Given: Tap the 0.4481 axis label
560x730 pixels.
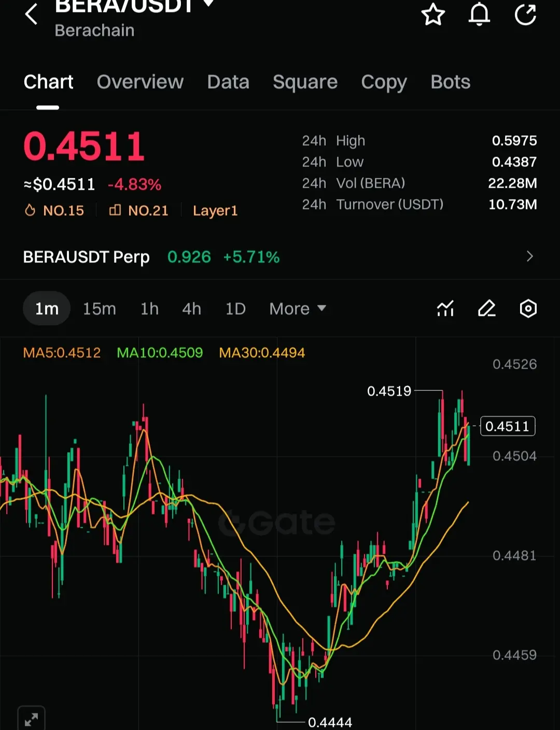Looking at the screenshot, I should pos(515,555).
